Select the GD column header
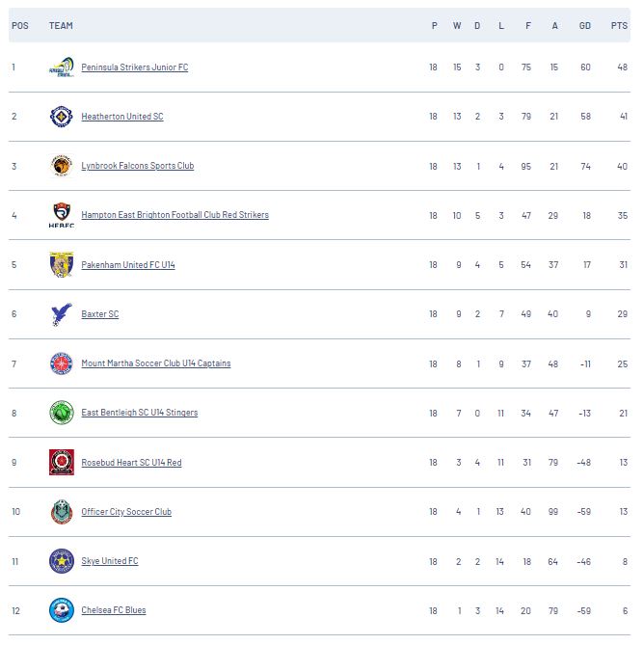The height and width of the screenshot is (645, 644). (585, 25)
